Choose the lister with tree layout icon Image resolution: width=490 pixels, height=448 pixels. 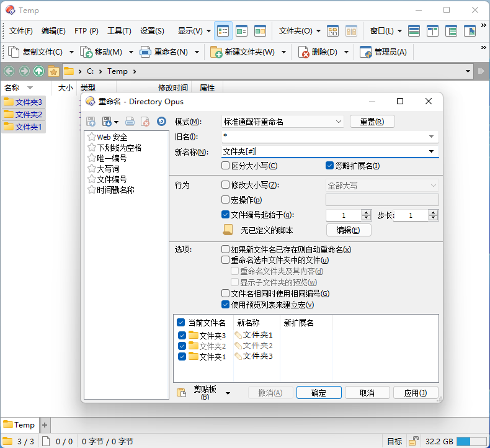click(x=452, y=31)
